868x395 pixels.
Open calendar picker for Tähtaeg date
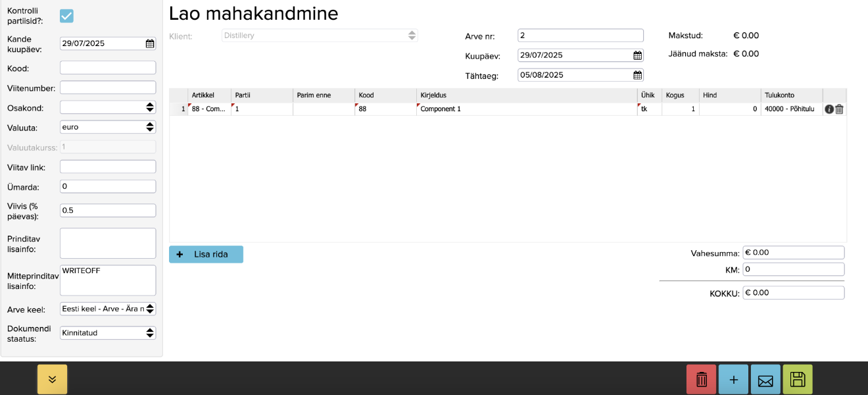tap(637, 75)
